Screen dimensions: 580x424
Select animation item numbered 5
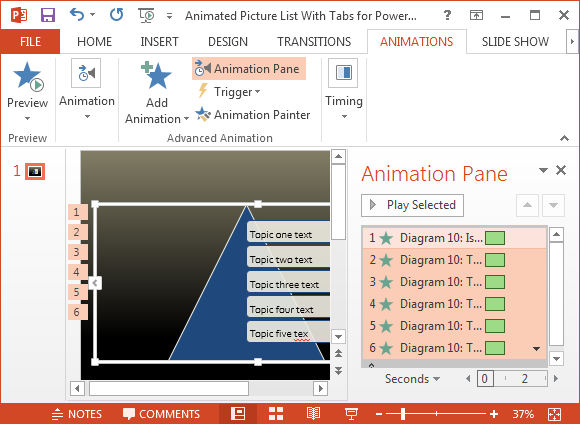(454, 326)
